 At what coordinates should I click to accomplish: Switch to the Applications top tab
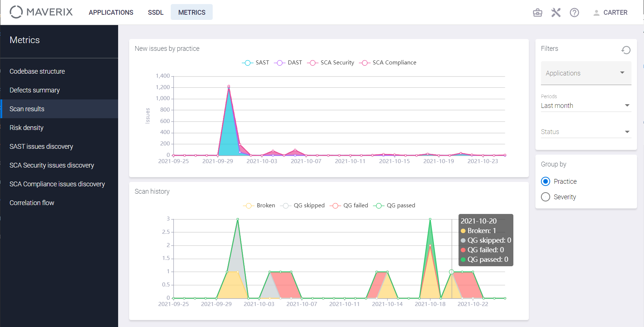(x=111, y=13)
